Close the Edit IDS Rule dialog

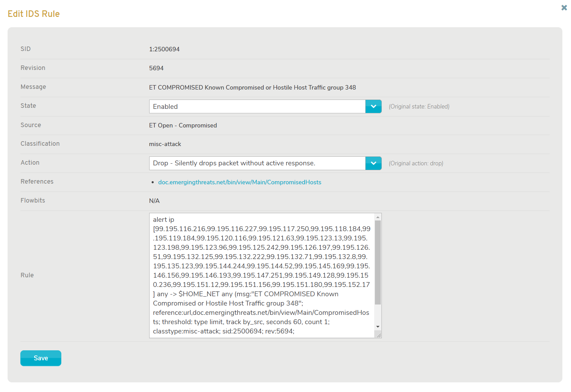coord(564,8)
